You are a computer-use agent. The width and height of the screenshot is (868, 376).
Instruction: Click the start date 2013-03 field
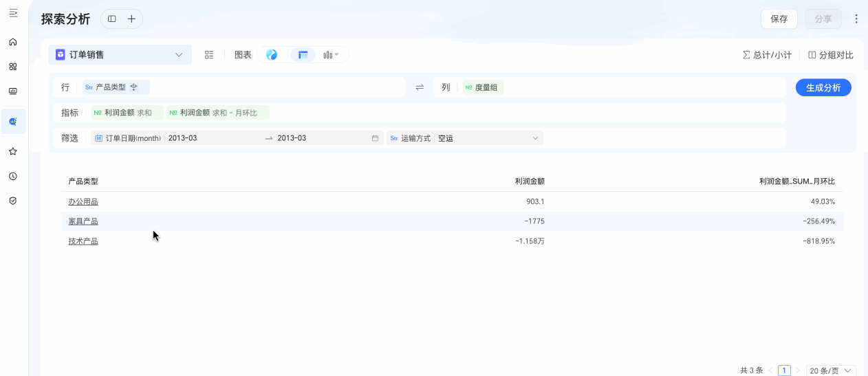pos(183,138)
